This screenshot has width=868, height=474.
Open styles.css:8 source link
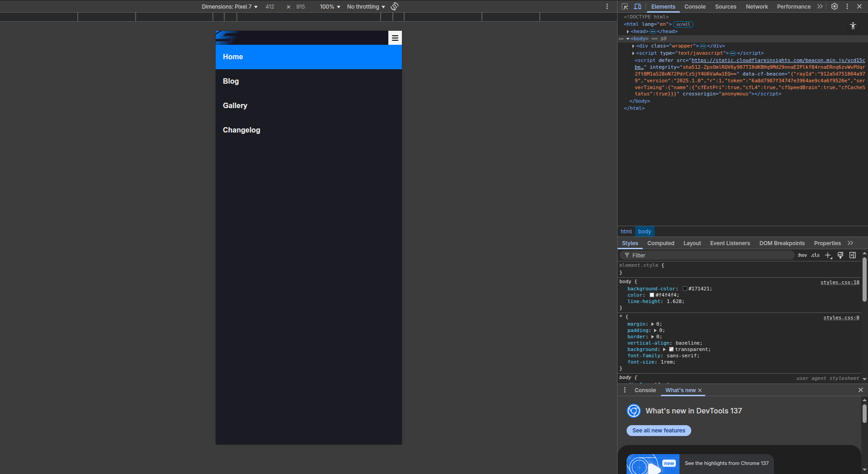pos(841,318)
